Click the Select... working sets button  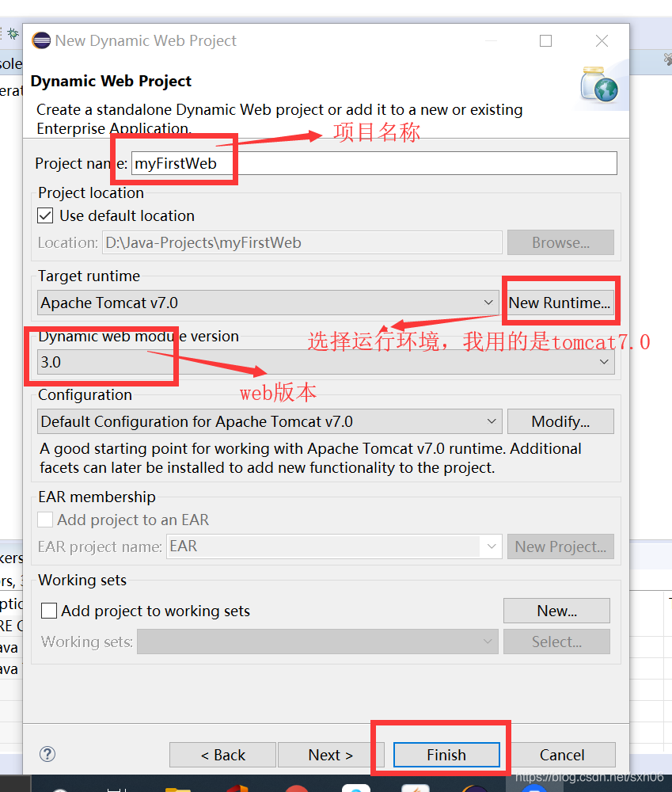556,642
